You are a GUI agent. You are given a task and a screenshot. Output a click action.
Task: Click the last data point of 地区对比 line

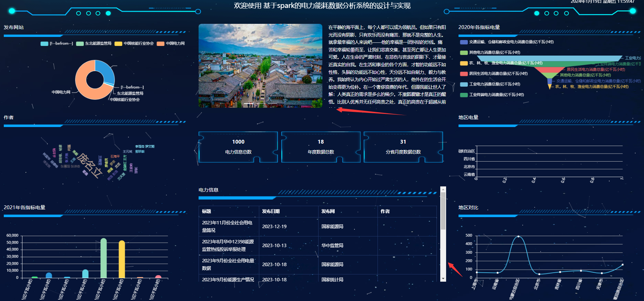click(x=623, y=265)
